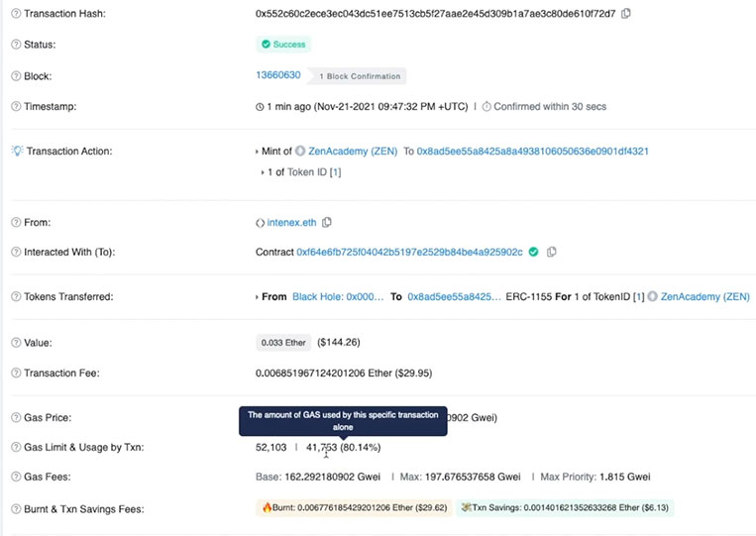Open truncated 0x8ad5ee55a8425... in Tokens Transferred
This screenshot has width=756, height=536.
(454, 296)
